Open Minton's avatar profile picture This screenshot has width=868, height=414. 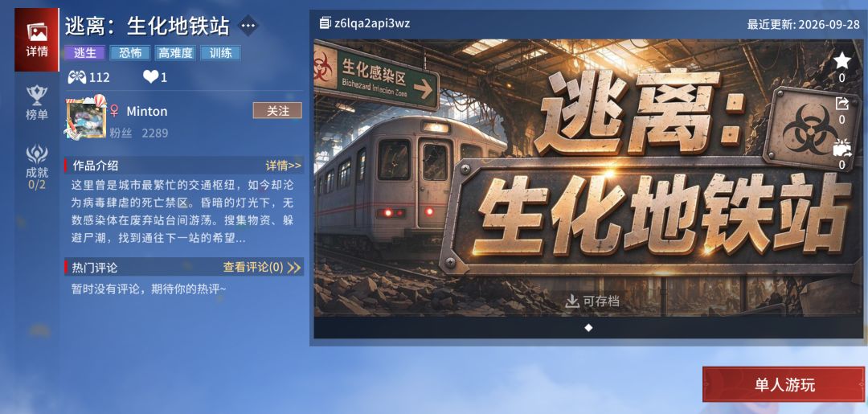(86, 118)
